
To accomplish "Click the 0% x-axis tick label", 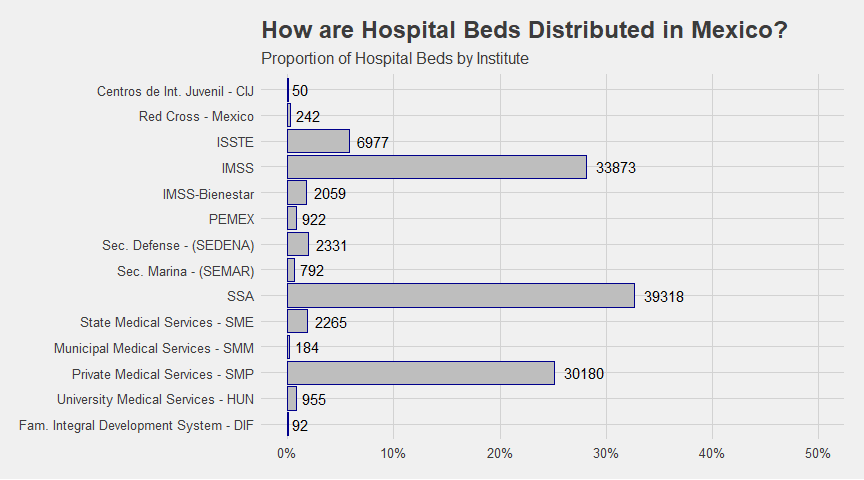I will coord(287,454).
